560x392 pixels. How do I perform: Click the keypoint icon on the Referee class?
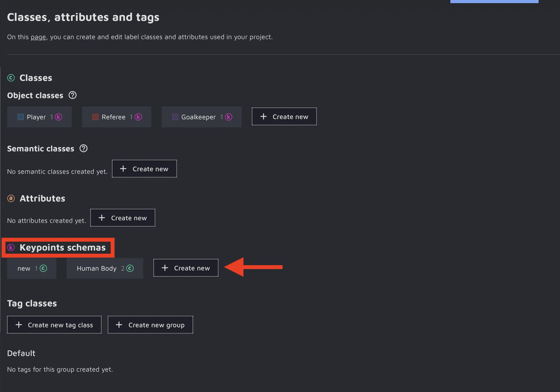coord(138,117)
